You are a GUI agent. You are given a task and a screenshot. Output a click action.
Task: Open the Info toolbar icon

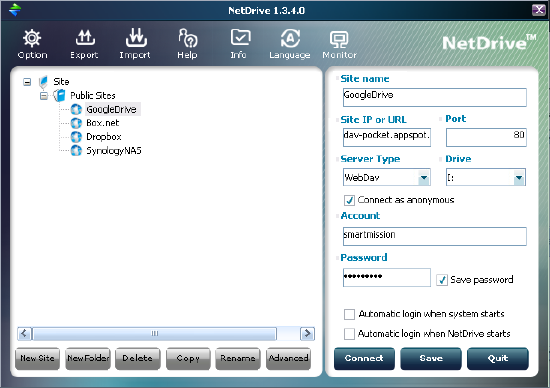(x=240, y=38)
